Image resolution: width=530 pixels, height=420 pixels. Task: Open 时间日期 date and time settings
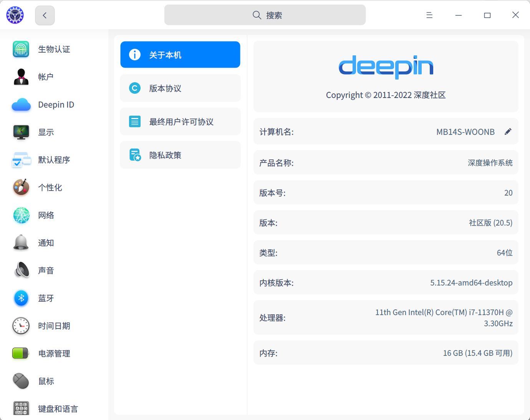click(x=54, y=325)
